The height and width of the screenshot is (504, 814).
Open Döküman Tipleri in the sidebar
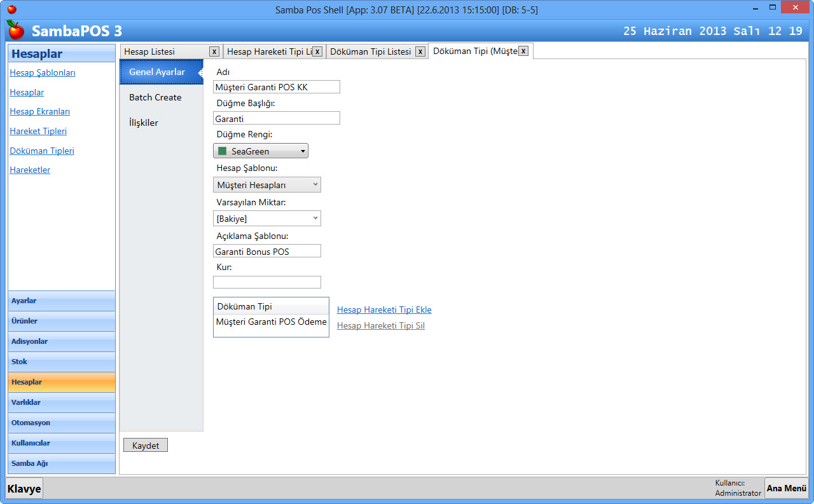42,151
